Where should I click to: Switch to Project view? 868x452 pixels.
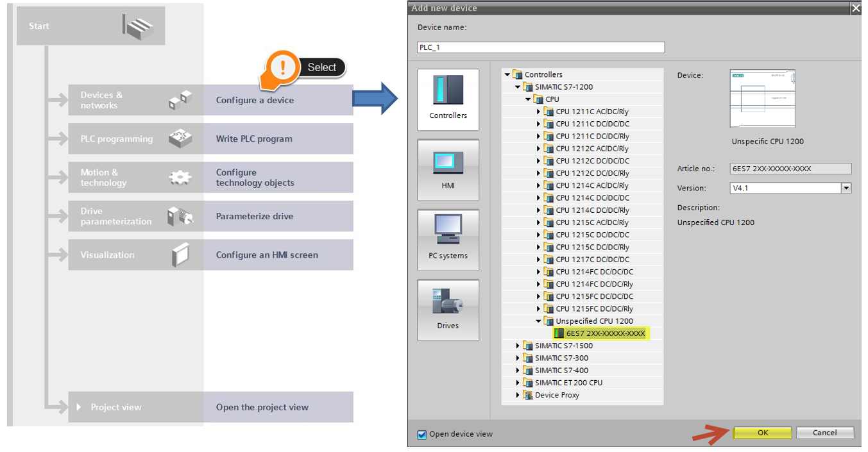136,407
